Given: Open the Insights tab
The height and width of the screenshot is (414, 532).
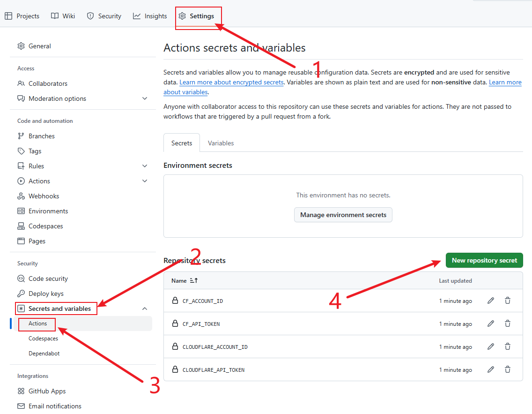Looking at the screenshot, I should click(150, 16).
